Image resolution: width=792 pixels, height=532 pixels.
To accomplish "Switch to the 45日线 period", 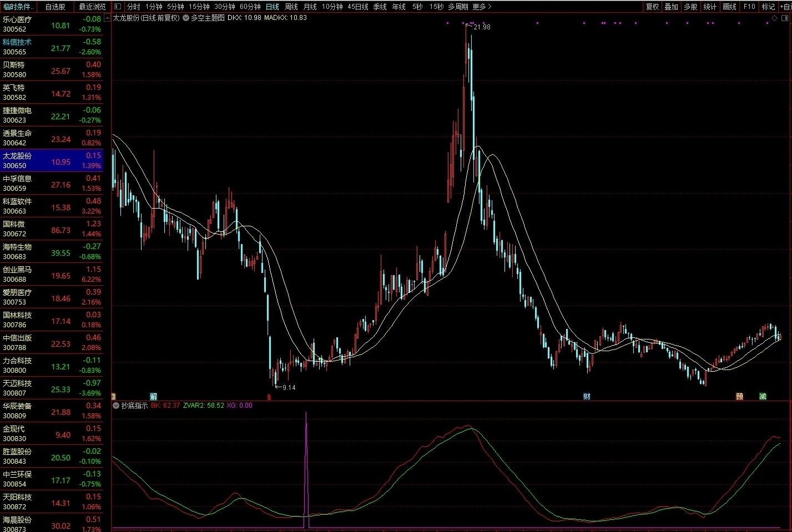I will [x=358, y=7].
